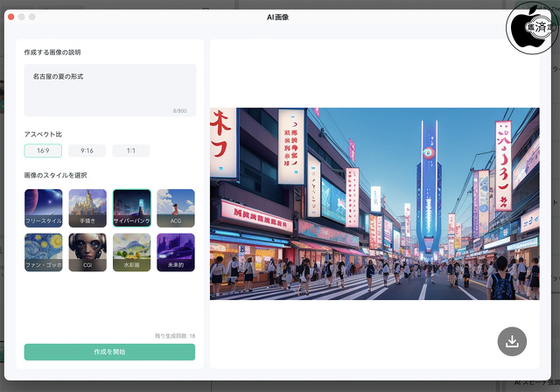Click the apple logo badge at top right
The width and height of the screenshot is (560, 392).
pyautogui.click(x=532, y=26)
